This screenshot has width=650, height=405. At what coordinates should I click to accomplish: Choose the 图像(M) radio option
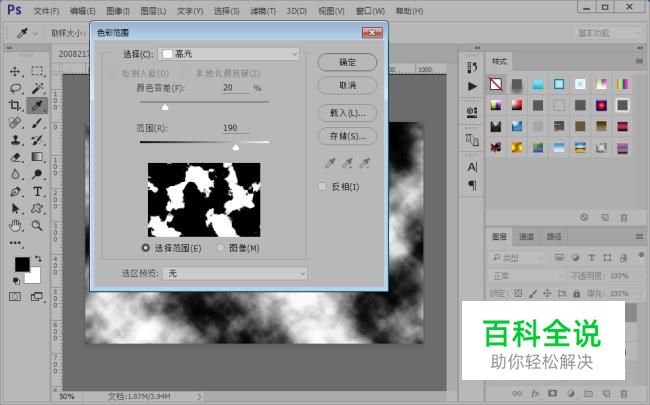point(221,248)
